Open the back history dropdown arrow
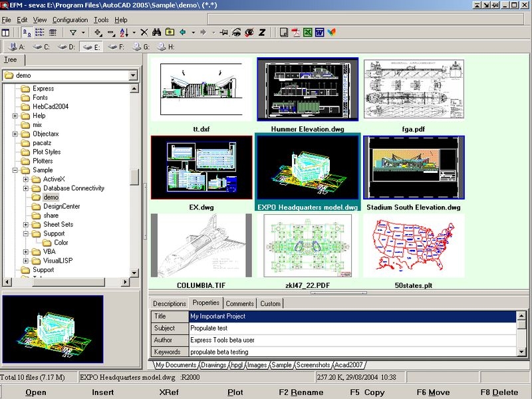532x399 pixels. (x=193, y=33)
